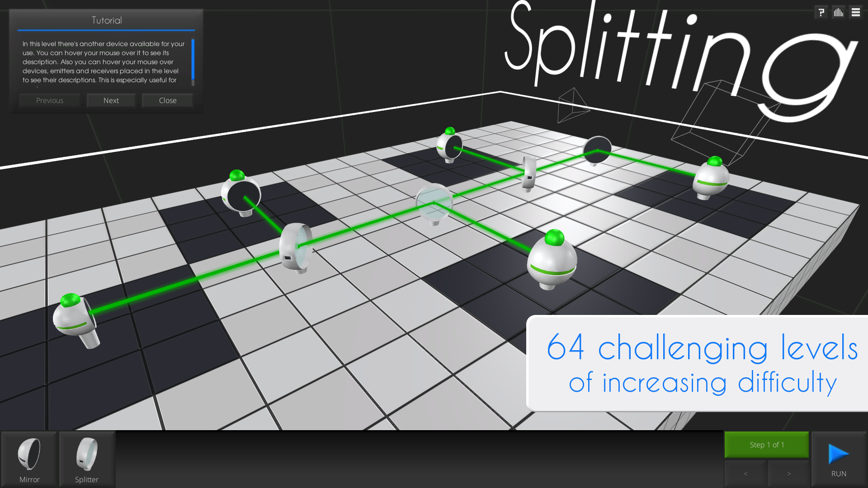Click the Next button in tutorial
The width and height of the screenshot is (868, 488).
tap(111, 100)
